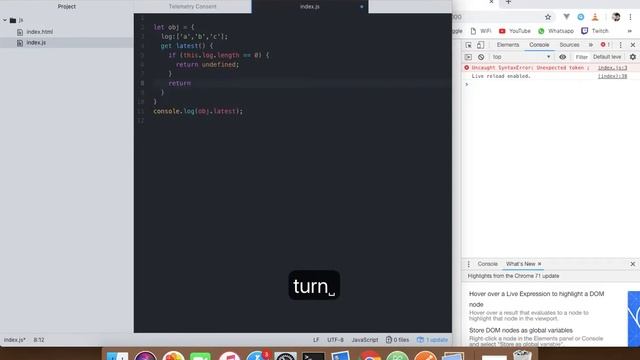Open the index.js:3 source link in the console

(612, 68)
